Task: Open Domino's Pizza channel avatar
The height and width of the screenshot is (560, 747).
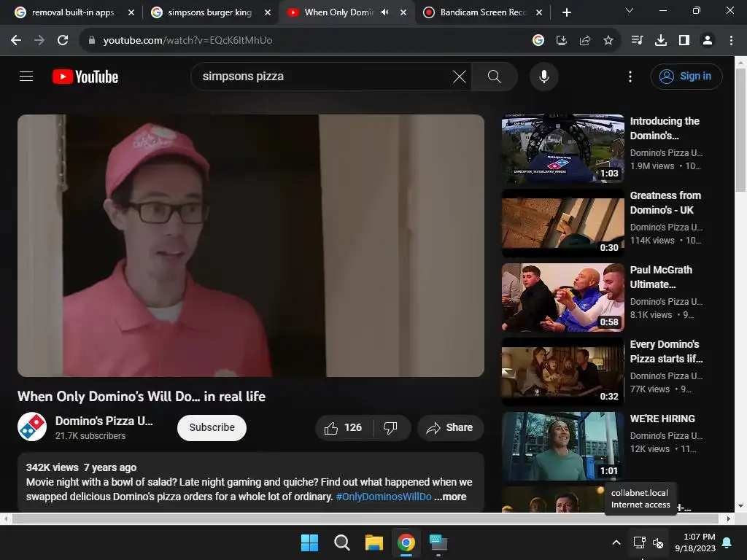Action: [32, 427]
